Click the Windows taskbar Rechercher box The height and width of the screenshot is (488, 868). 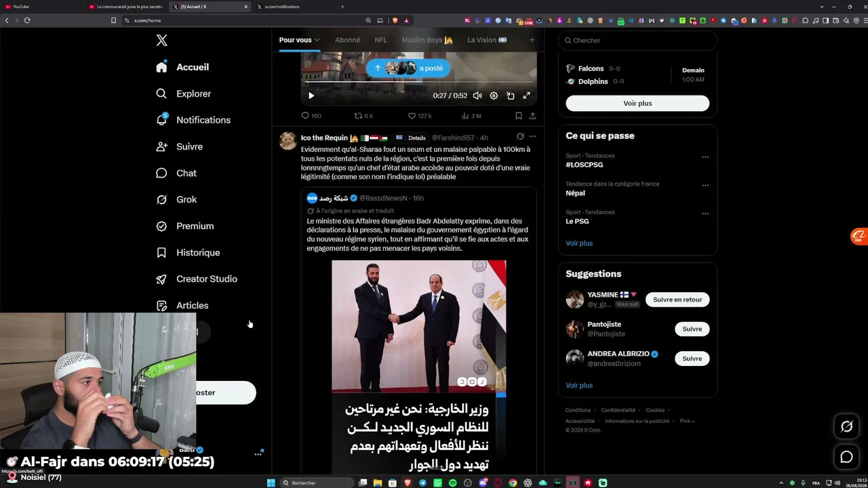pyautogui.click(x=317, y=483)
